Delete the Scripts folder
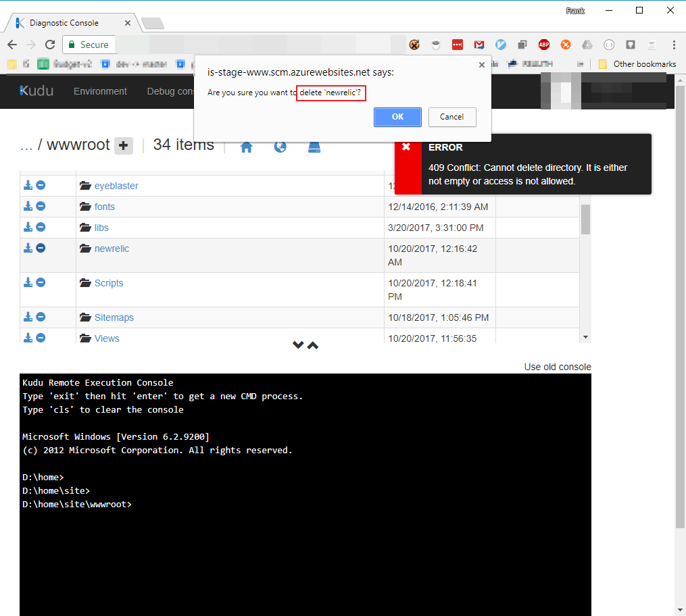This screenshot has height=616, width=686. pos(41,282)
